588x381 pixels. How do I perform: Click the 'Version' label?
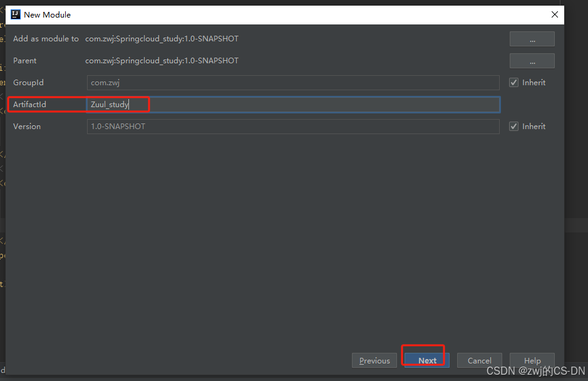27,127
